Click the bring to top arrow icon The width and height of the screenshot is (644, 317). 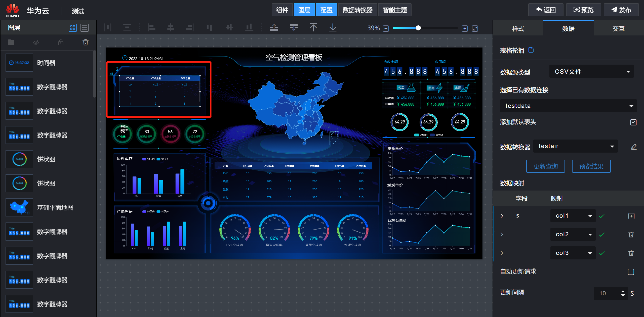(x=313, y=27)
